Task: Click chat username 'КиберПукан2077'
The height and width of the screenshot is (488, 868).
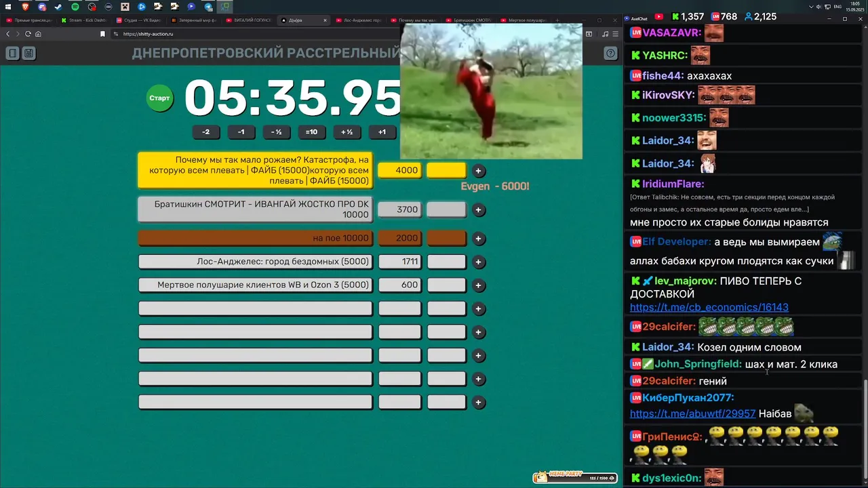Action: tap(688, 398)
